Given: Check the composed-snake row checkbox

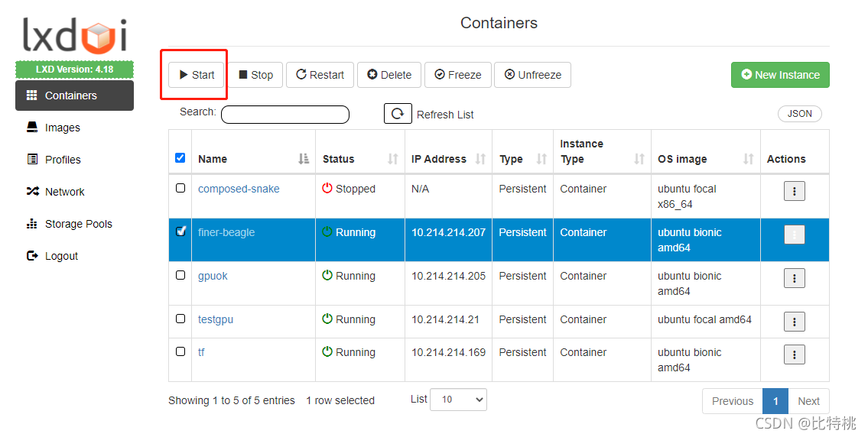Looking at the screenshot, I should (180, 188).
